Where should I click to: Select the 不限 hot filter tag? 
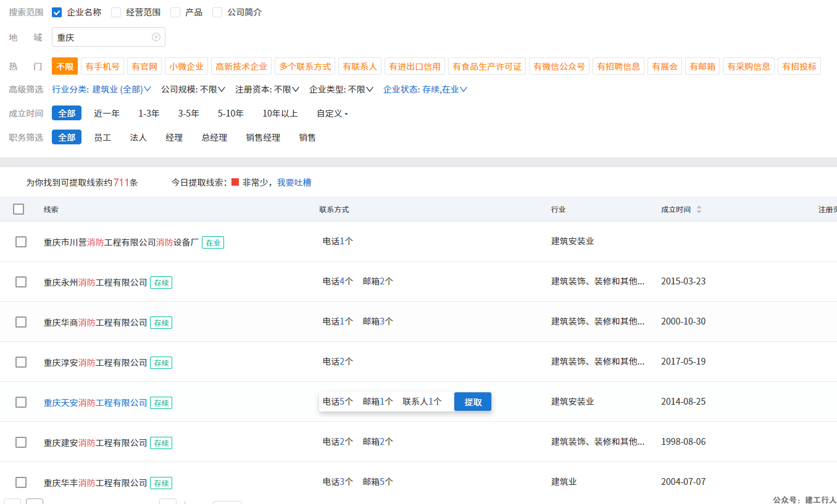pos(65,67)
